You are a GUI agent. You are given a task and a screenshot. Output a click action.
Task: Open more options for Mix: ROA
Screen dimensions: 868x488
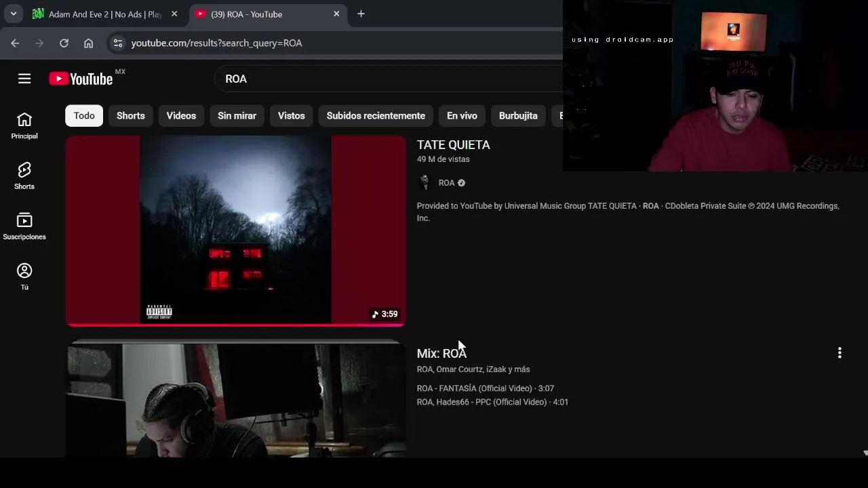coord(840,352)
